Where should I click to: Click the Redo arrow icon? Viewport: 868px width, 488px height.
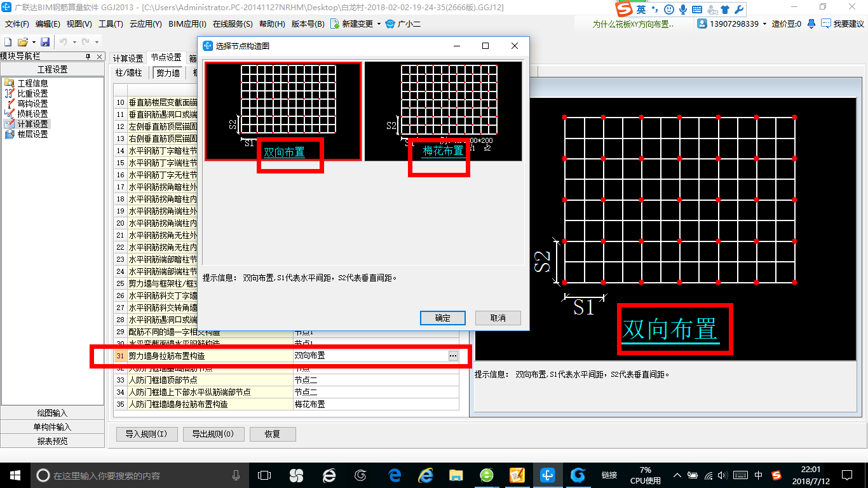pyautogui.click(x=85, y=41)
